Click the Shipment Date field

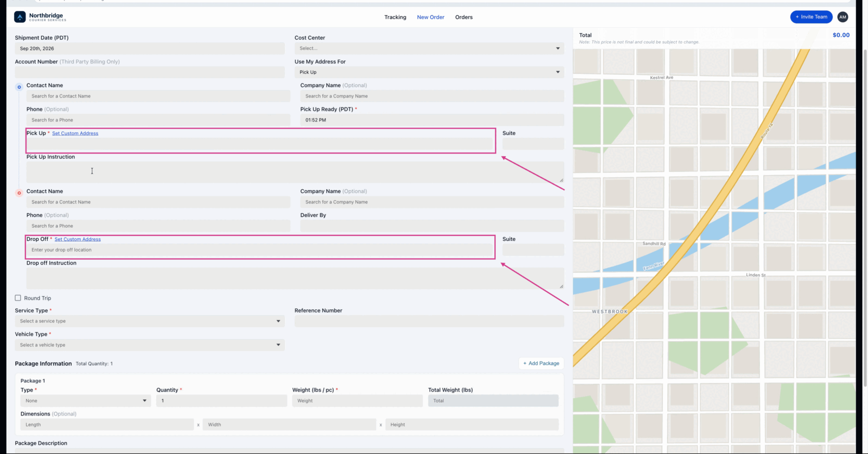tap(150, 48)
